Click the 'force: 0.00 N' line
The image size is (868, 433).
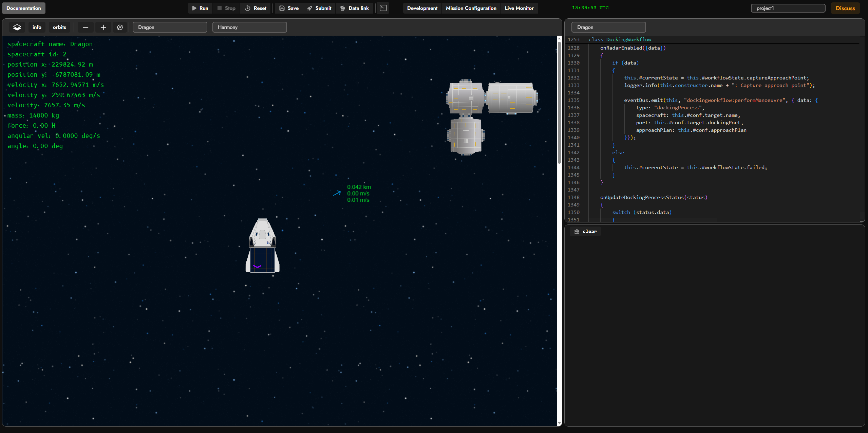(32, 126)
